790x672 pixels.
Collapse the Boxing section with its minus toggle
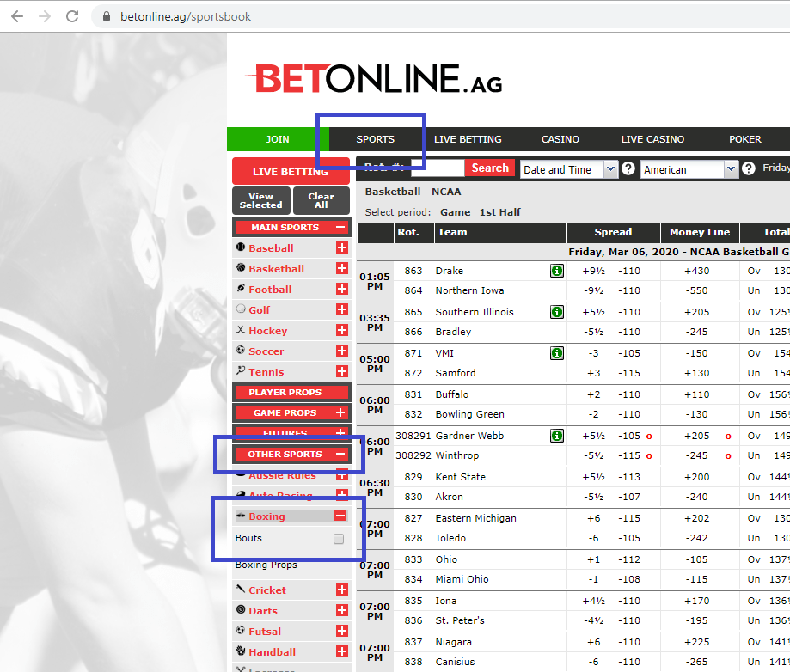click(x=342, y=516)
